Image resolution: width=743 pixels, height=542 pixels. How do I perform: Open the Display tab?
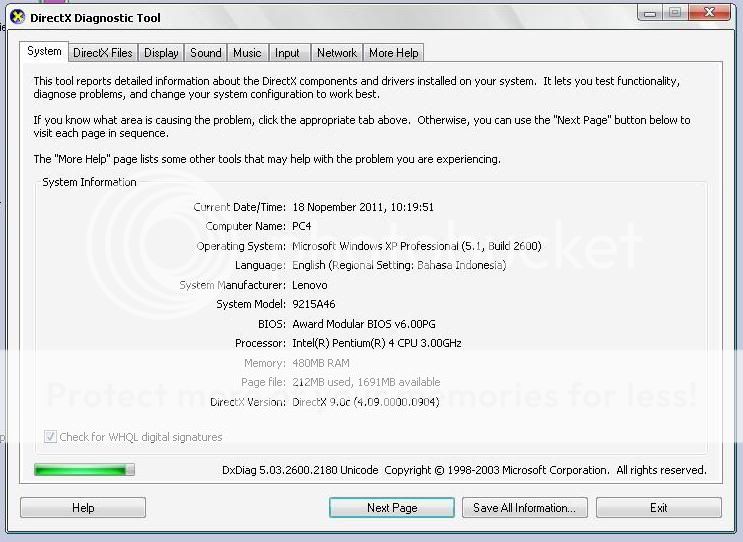click(x=161, y=53)
